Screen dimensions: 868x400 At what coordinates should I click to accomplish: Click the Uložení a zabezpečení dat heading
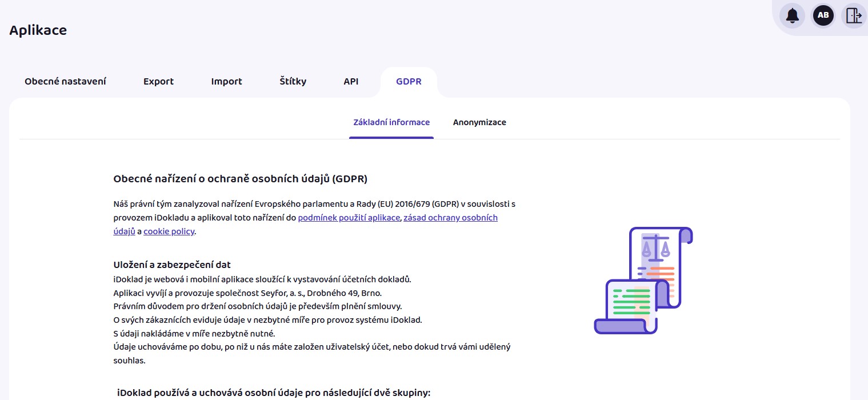[172, 265]
